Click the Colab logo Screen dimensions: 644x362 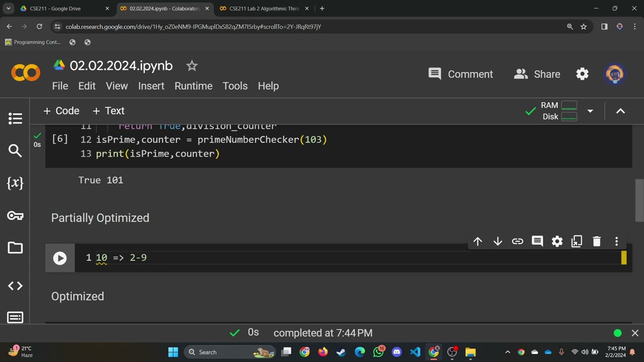[26, 73]
